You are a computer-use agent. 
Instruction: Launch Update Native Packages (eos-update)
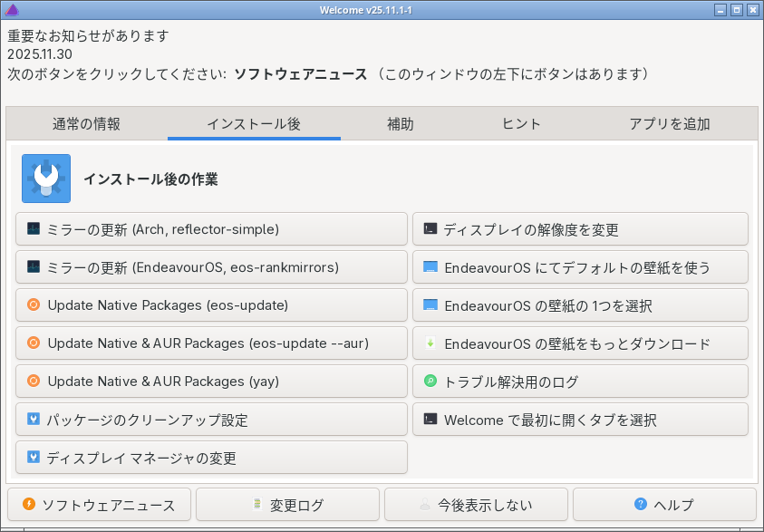(x=211, y=305)
